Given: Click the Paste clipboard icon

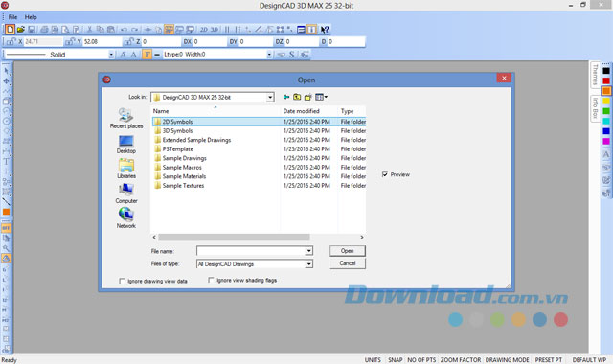Looking at the screenshot, I should tap(111, 30).
